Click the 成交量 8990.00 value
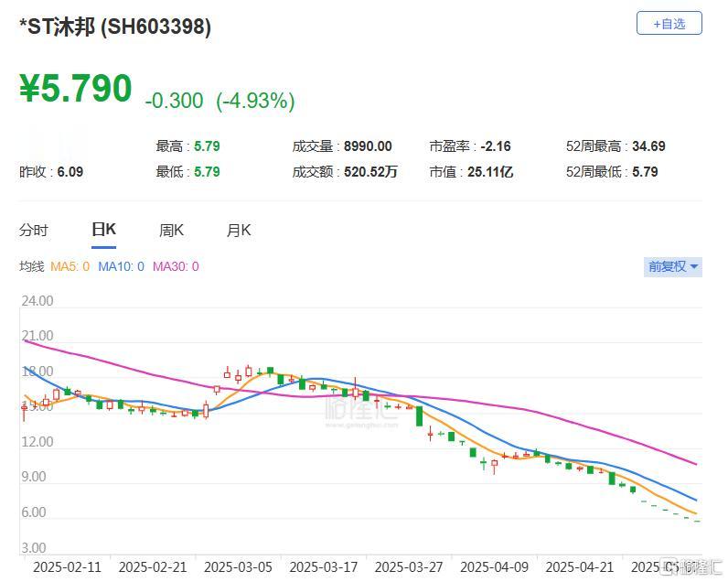 [x=368, y=146]
